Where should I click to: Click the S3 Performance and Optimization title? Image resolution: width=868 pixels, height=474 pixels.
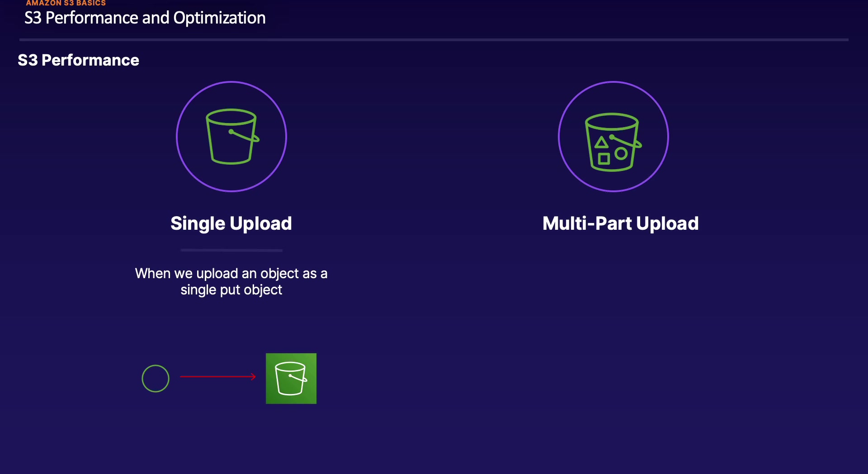[145, 18]
